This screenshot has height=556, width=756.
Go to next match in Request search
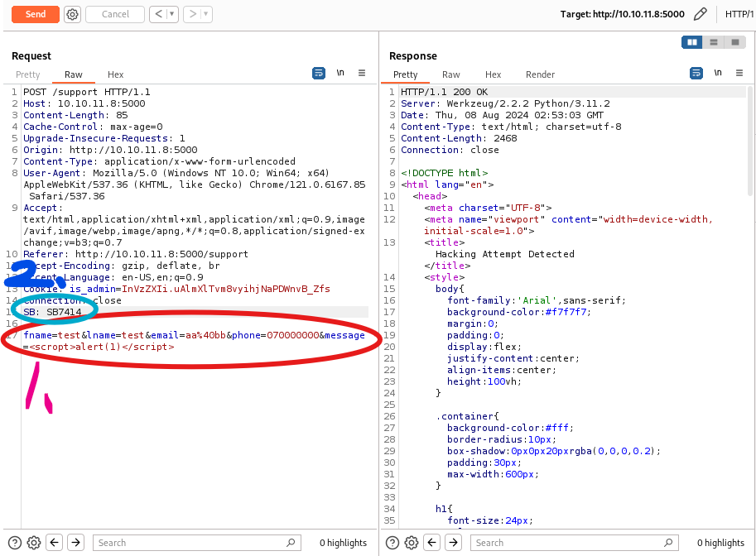[75, 543]
